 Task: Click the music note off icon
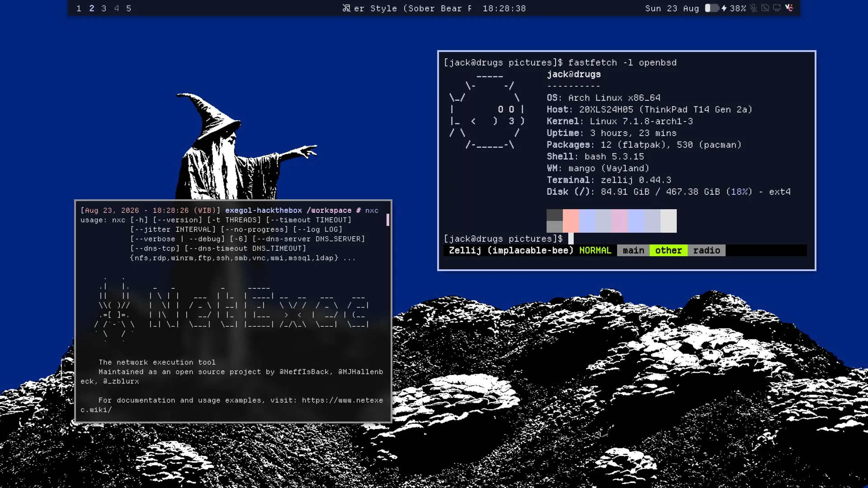pos(346,8)
